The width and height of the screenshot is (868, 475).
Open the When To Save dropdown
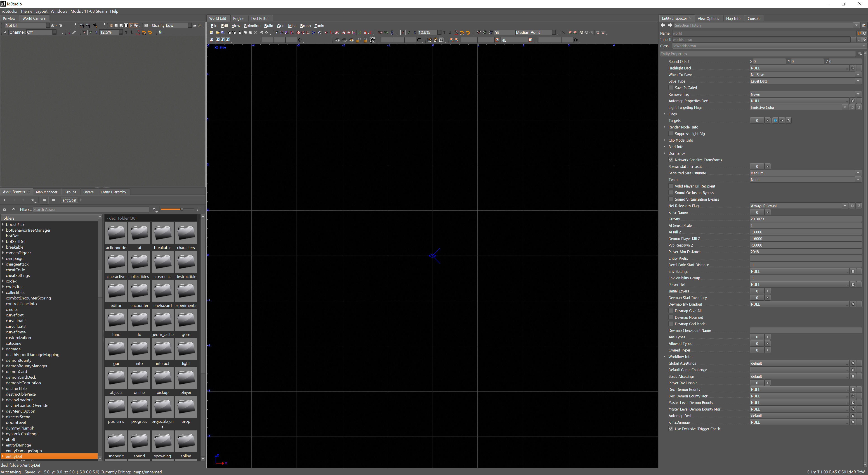805,74
